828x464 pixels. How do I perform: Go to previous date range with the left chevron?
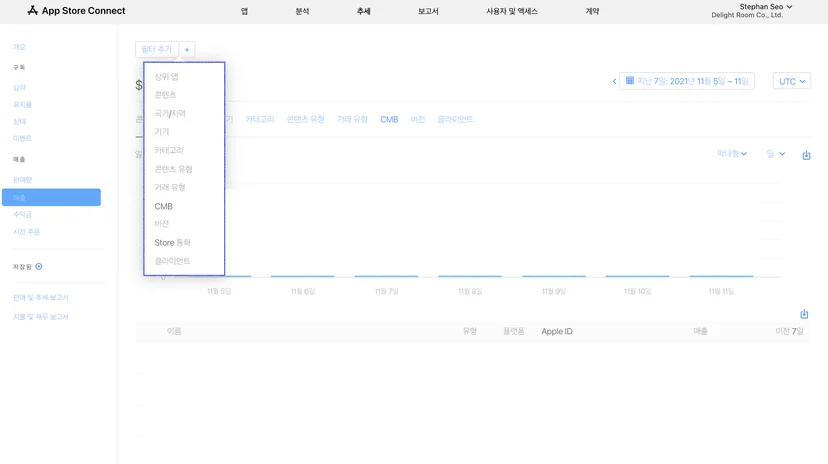(x=614, y=81)
